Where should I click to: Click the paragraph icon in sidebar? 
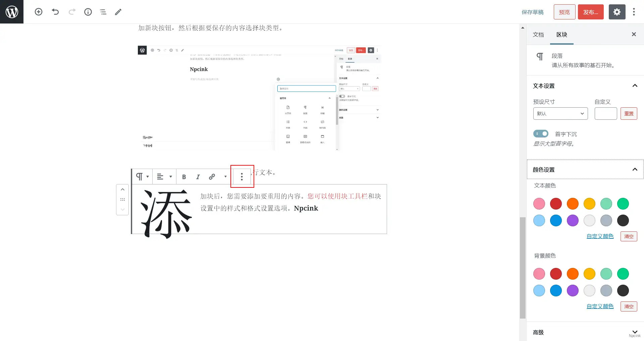[540, 56]
